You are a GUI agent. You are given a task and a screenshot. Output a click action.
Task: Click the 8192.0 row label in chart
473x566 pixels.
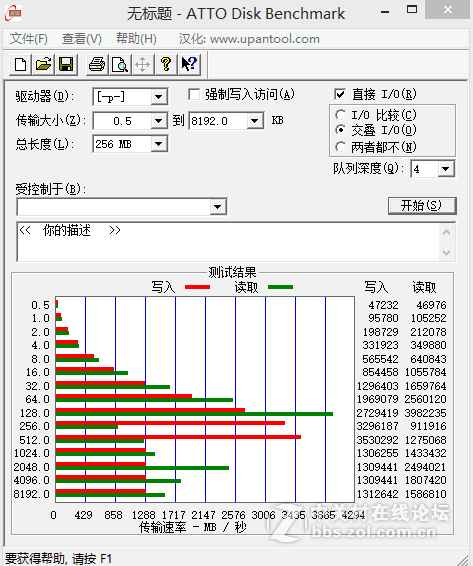point(31,494)
